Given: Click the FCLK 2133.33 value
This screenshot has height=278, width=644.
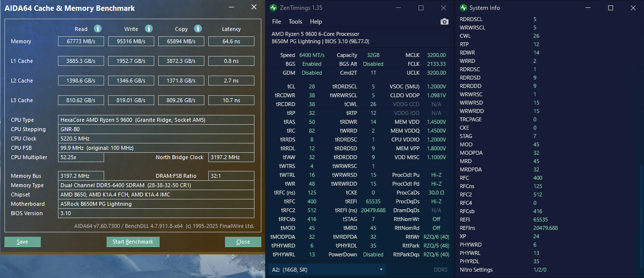Looking at the screenshot, I should click(x=436, y=64).
